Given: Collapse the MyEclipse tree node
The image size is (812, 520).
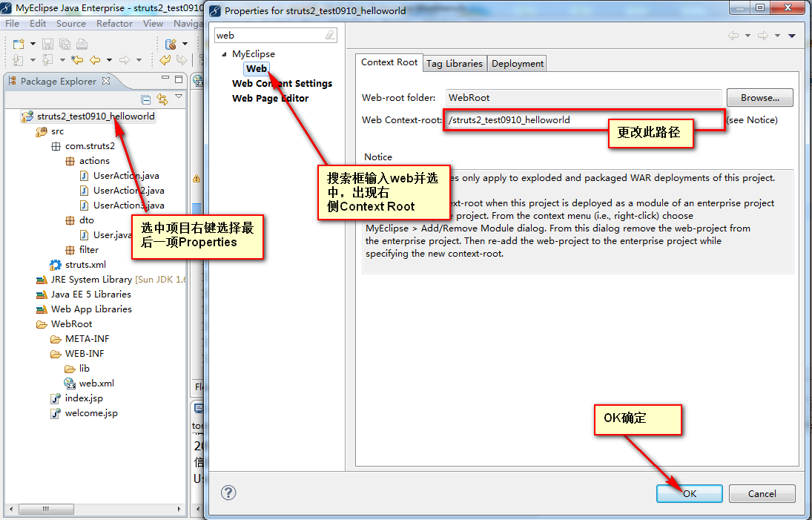Looking at the screenshot, I should pyautogui.click(x=224, y=54).
